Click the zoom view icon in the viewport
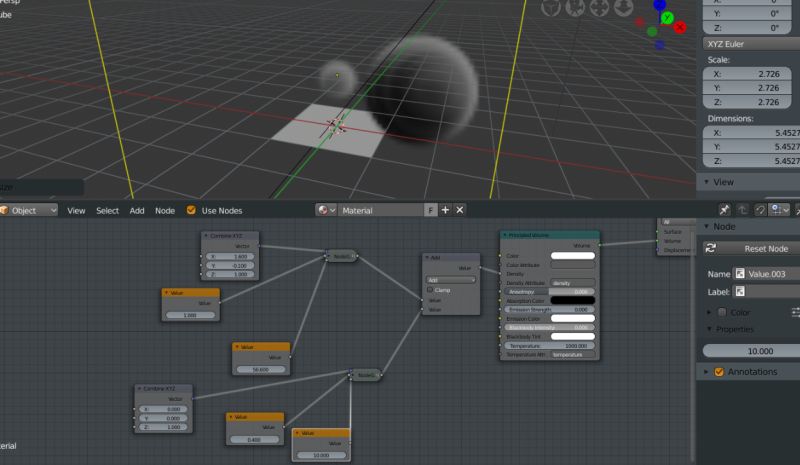This screenshot has height=465, width=800. click(x=623, y=7)
